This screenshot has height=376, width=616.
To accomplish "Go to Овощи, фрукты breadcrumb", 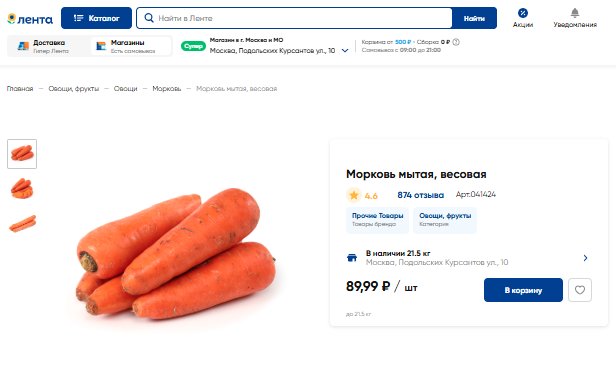I will [x=73, y=89].
